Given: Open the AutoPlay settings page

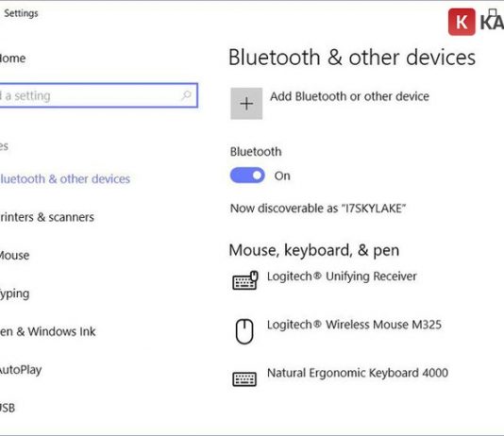Looking at the screenshot, I should pyautogui.click(x=21, y=370).
